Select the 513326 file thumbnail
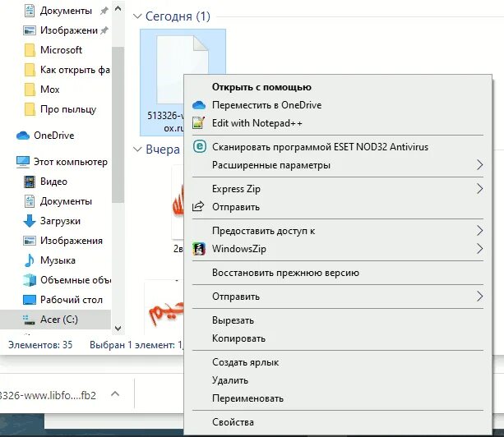504x437 pixels. point(183,82)
